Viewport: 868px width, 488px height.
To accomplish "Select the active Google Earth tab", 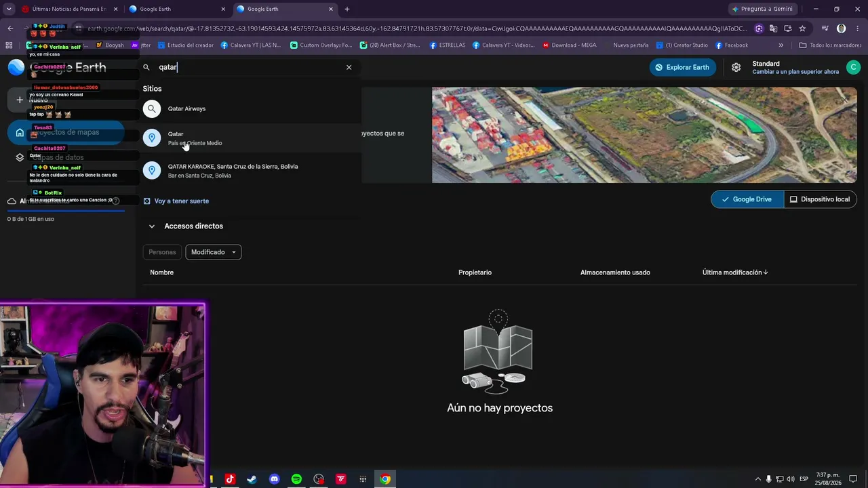I will (x=285, y=9).
